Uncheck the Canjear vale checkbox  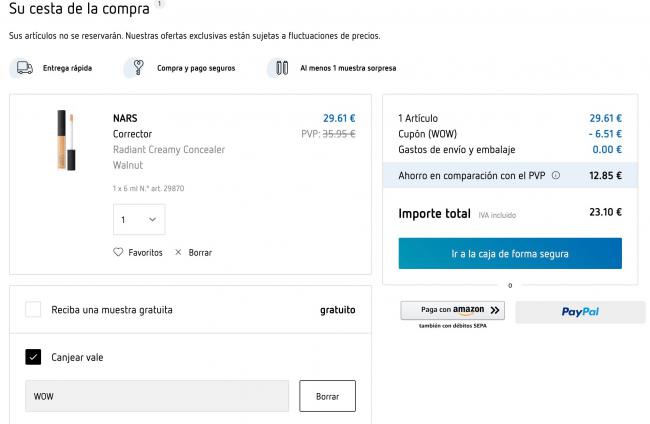[x=34, y=357]
